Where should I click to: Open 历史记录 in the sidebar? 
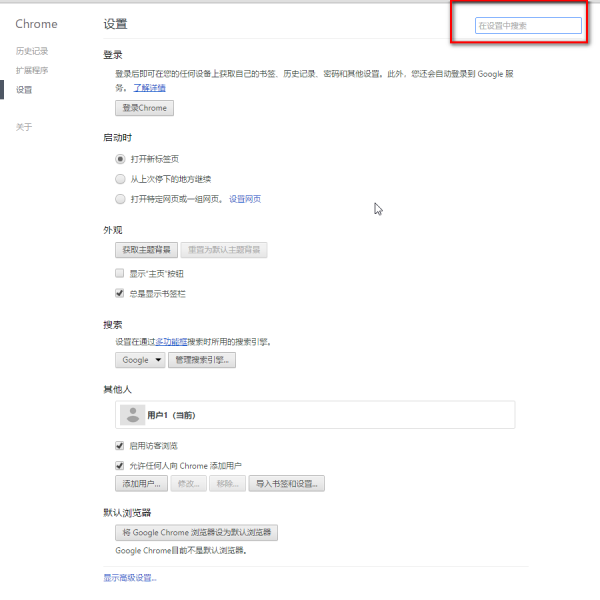coord(32,51)
